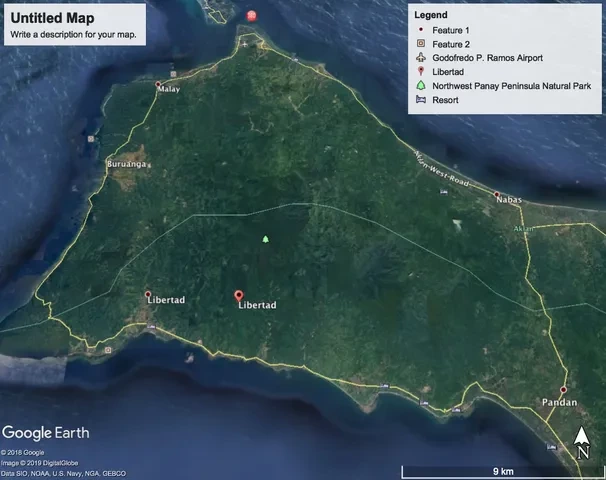Click the bed Resort icon in the legend
The height and width of the screenshot is (480, 606).
pyautogui.click(x=421, y=100)
